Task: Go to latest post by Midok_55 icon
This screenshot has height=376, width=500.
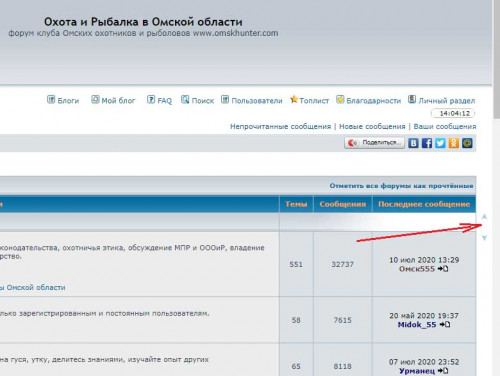Action: [x=445, y=324]
